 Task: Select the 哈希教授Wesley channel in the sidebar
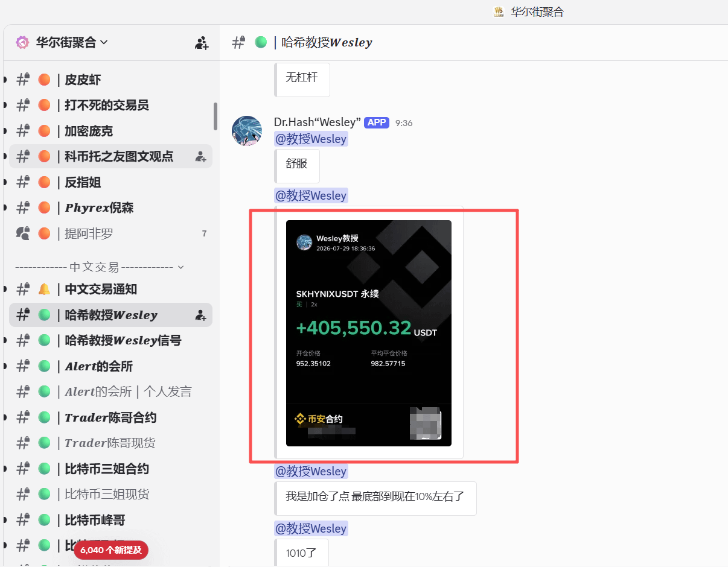pyautogui.click(x=110, y=315)
